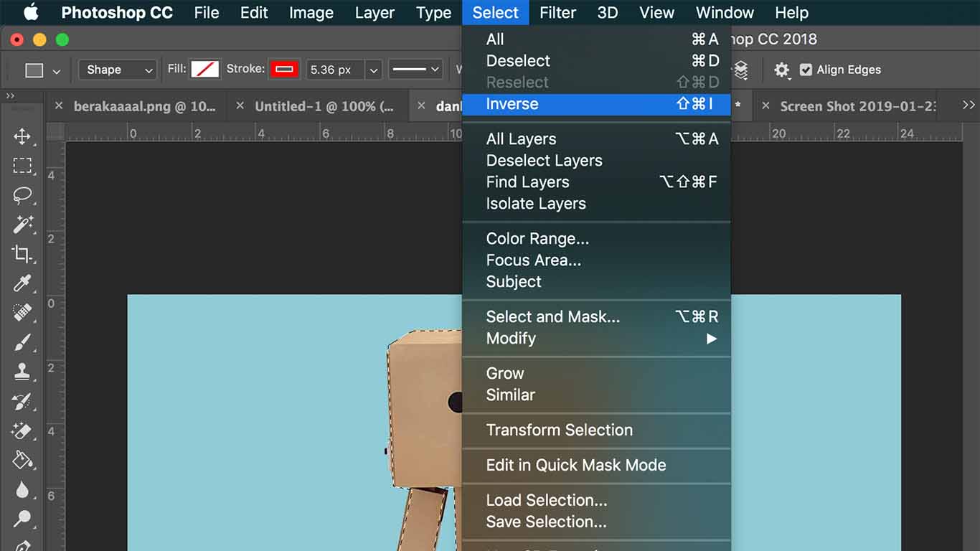Choose Inverse from the Select menu
This screenshot has height=551, width=980.
pyautogui.click(x=512, y=104)
